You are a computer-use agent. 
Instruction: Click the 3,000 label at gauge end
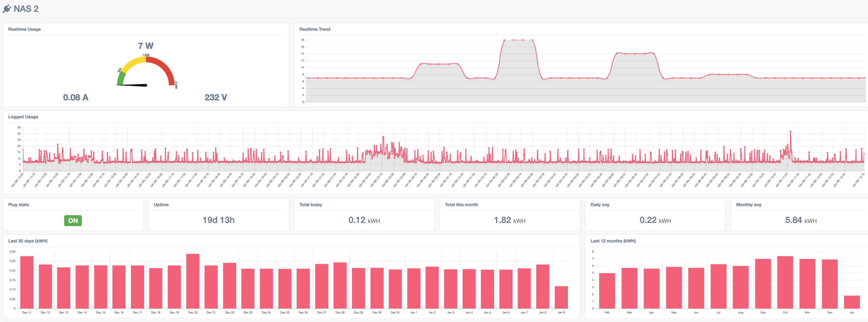(x=176, y=85)
